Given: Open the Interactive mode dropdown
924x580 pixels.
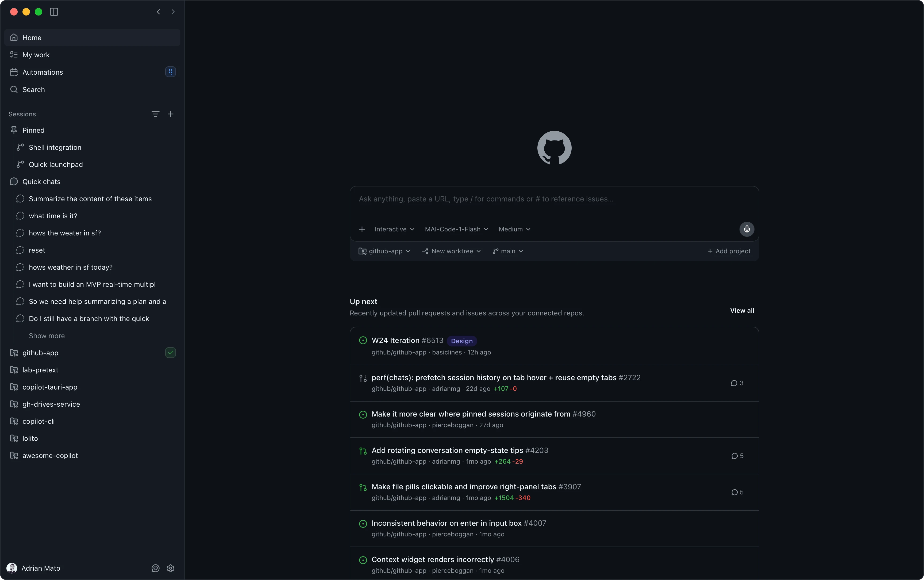Looking at the screenshot, I should [394, 229].
